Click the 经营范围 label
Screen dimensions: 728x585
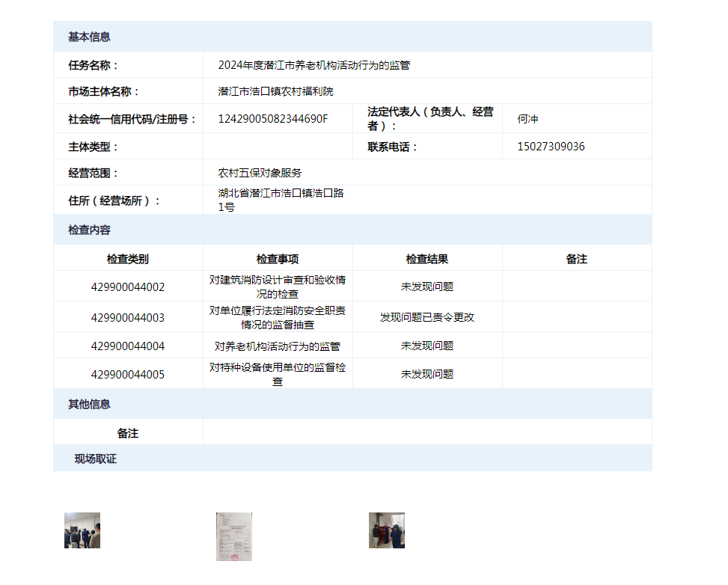94,173
